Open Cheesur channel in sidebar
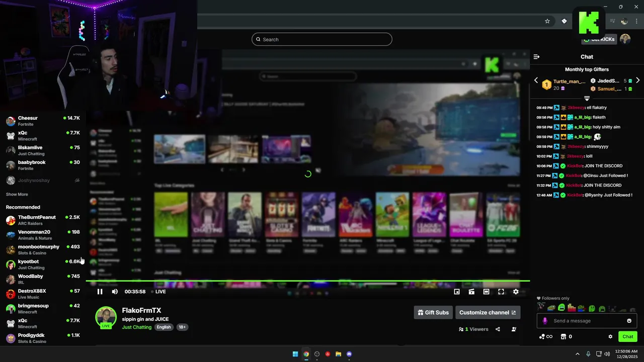 (x=43, y=121)
